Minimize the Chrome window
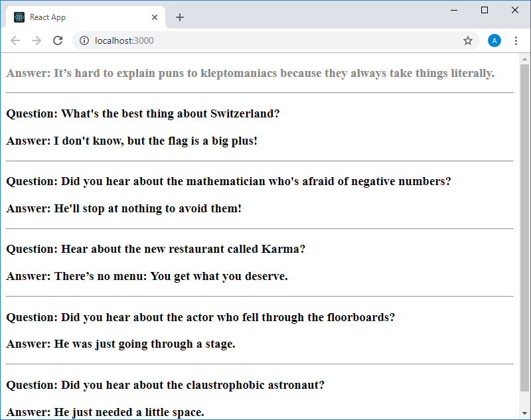The height and width of the screenshot is (420, 531). [455, 10]
